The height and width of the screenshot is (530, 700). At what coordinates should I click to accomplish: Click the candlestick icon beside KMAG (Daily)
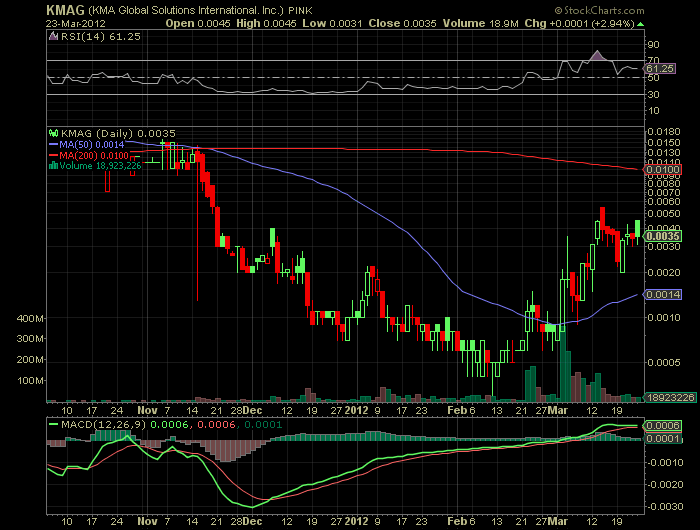(54, 133)
